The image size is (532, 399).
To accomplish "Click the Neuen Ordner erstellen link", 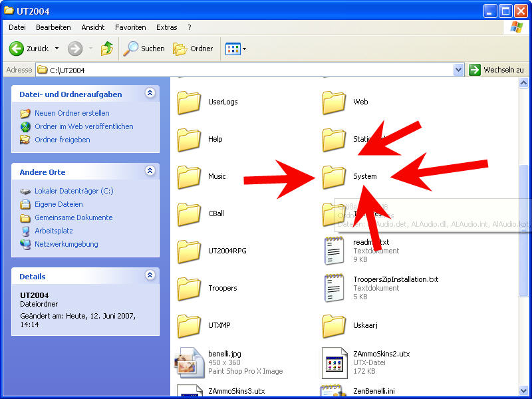I will coord(72,113).
